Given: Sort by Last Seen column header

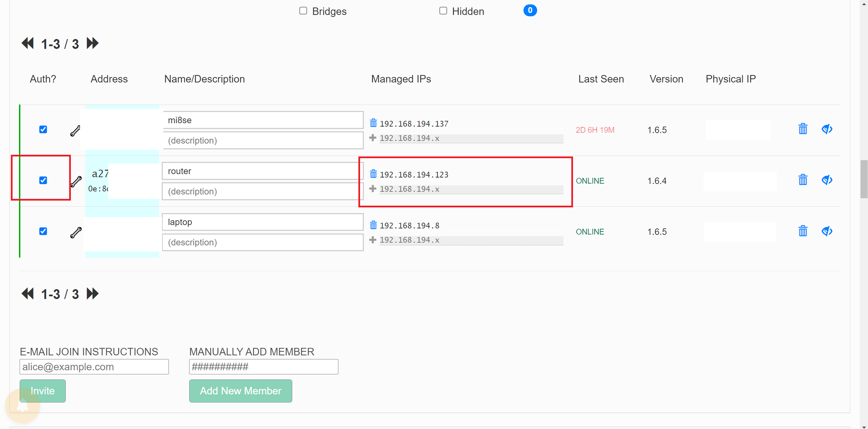Looking at the screenshot, I should point(601,79).
